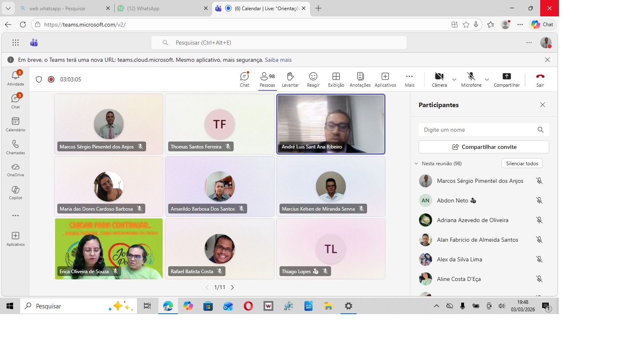The image size is (640, 364).
Task: Open the Reagir reactions icon
Action: 313,79
